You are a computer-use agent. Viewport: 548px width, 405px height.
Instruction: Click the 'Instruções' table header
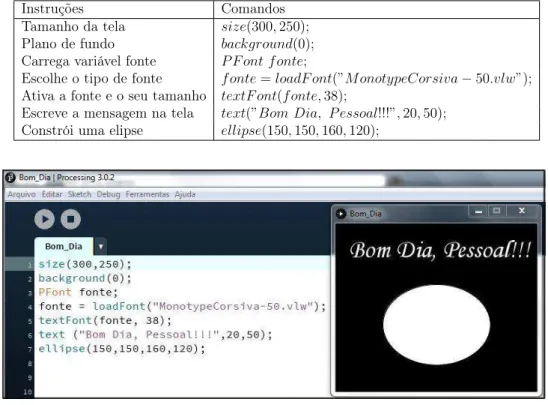pyautogui.click(x=53, y=9)
